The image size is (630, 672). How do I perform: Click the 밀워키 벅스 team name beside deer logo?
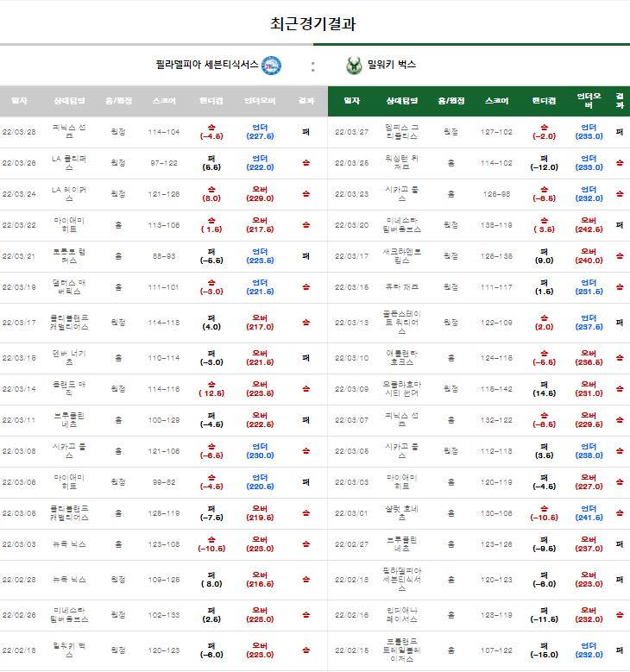[x=392, y=65]
